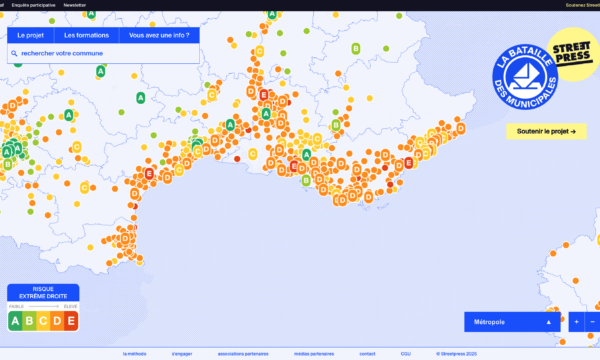Expand the Métropole region dropdown
This screenshot has width=600, height=360.
point(512,322)
